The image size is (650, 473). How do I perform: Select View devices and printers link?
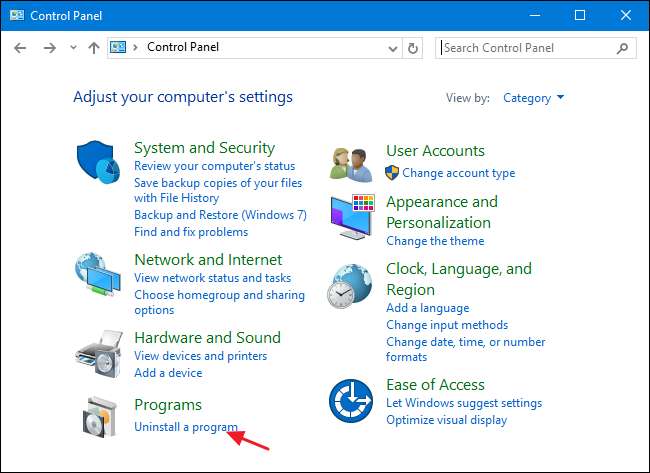pyautogui.click(x=200, y=356)
